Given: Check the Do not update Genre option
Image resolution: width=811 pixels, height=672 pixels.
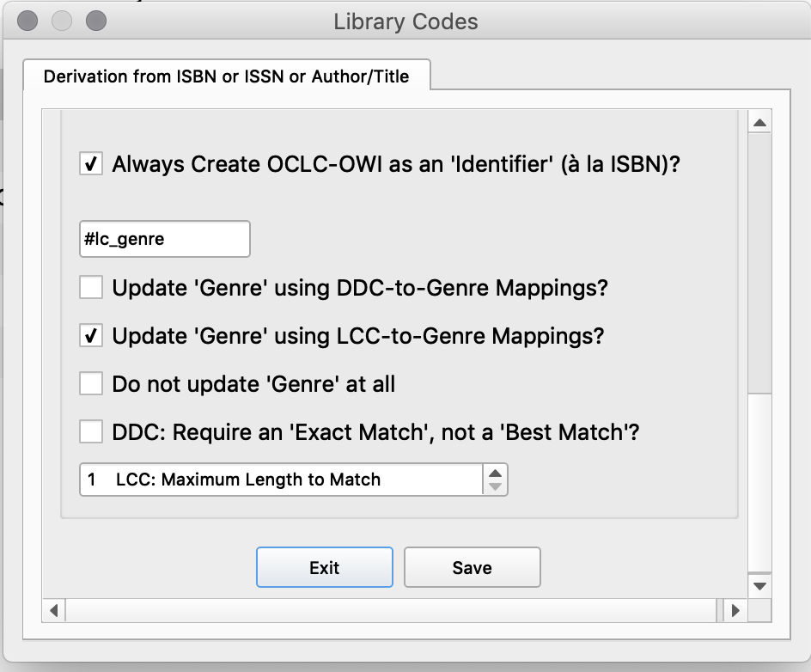Looking at the screenshot, I should coord(91,383).
